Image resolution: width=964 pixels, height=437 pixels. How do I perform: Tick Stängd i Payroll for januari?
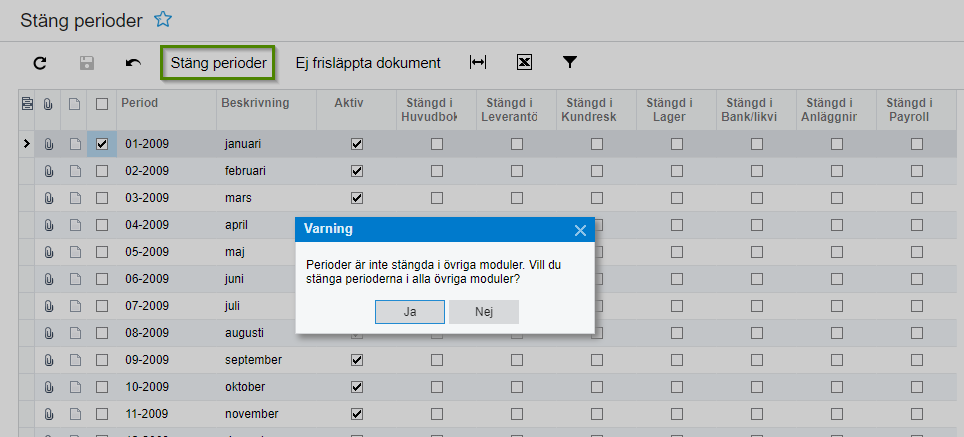tap(916, 144)
